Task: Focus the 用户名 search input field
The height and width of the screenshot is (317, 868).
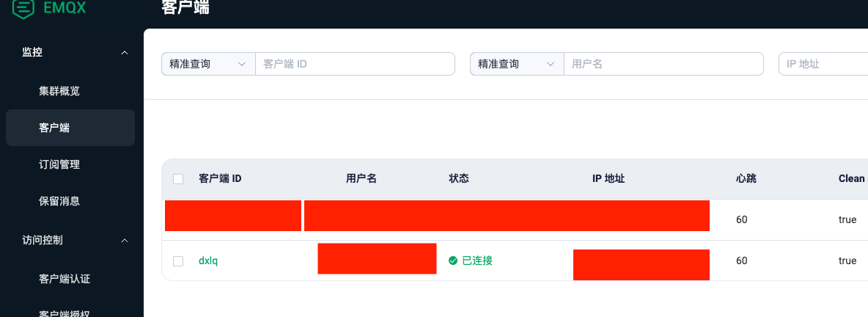Action: coord(663,64)
